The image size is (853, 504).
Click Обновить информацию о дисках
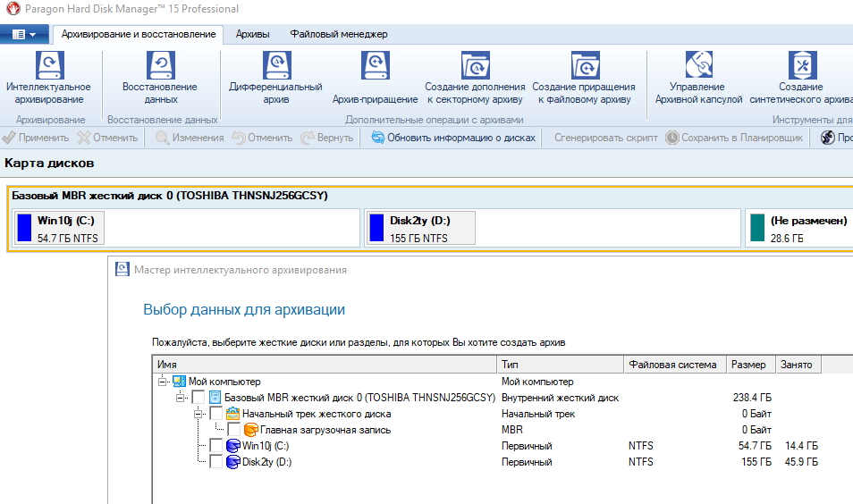click(x=453, y=138)
